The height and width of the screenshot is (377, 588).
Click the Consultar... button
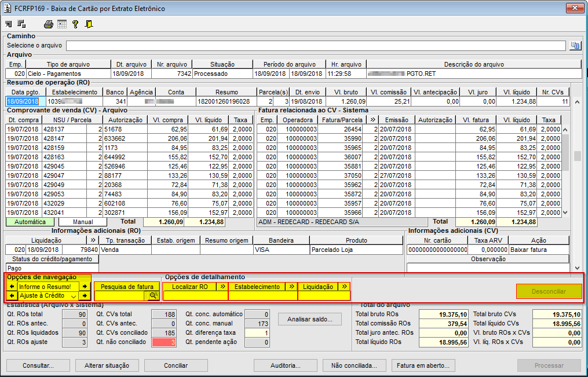[38, 365]
